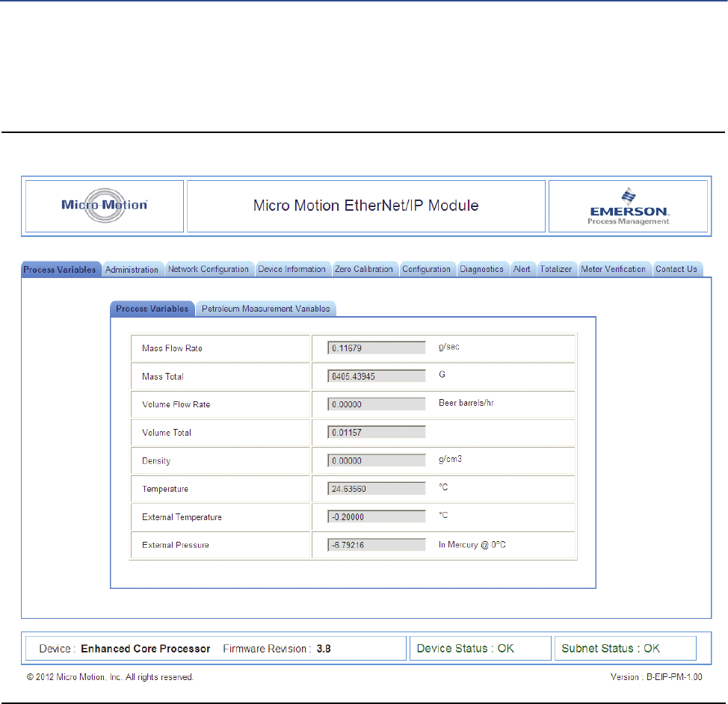Select the inner Process Variables sub-tab

click(x=152, y=309)
